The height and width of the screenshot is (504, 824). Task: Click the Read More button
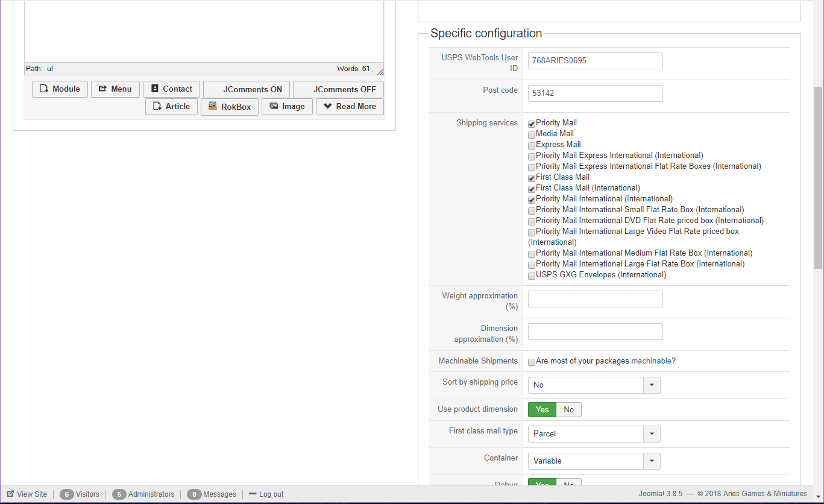pos(350,107)
